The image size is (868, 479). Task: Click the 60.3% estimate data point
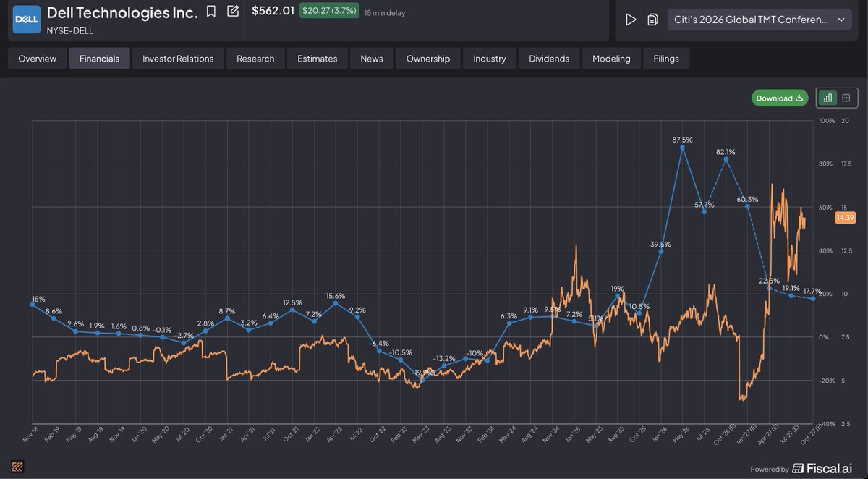coord(747,206)
